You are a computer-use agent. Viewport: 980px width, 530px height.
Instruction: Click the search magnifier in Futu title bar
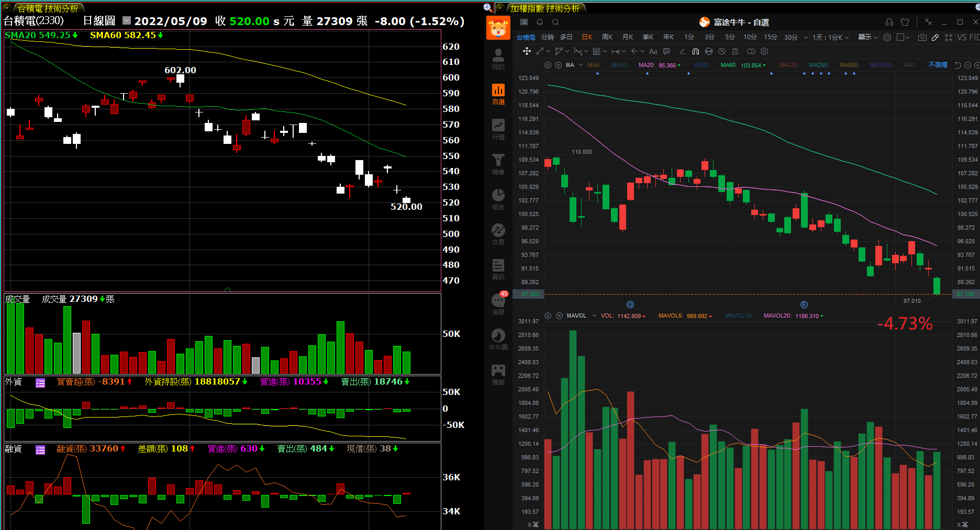click(x=555, y=22)
